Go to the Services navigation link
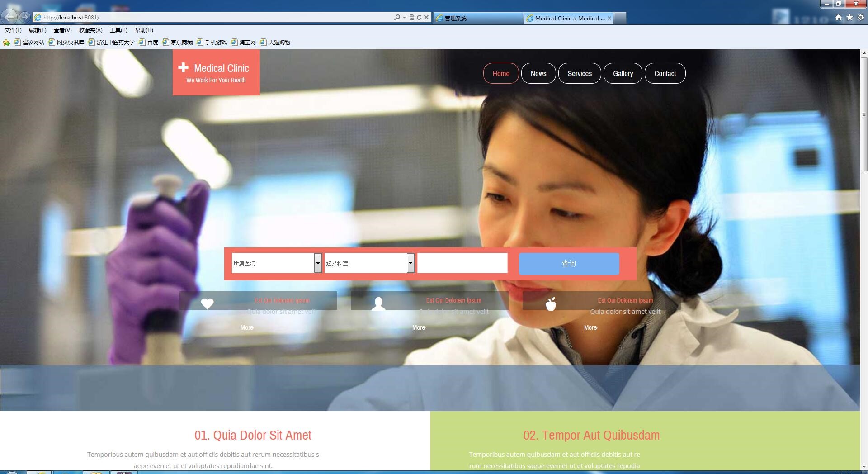The image size is (868, 474). 580,73
